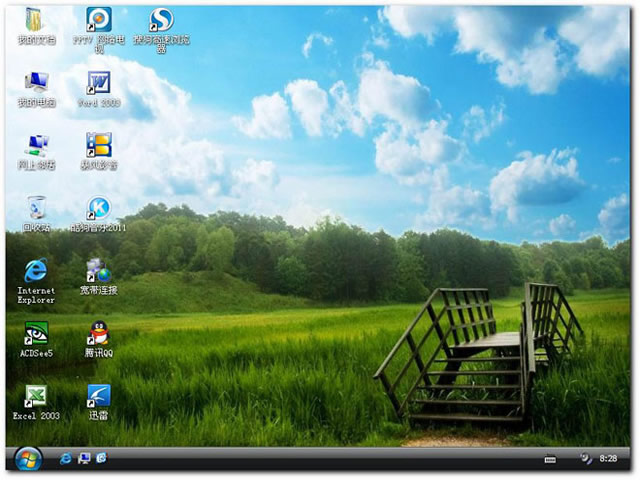This screenshot has width=640, height=480.
Task: Select the Recycle Bin (回收站) icon
Action: click(36, 208)
